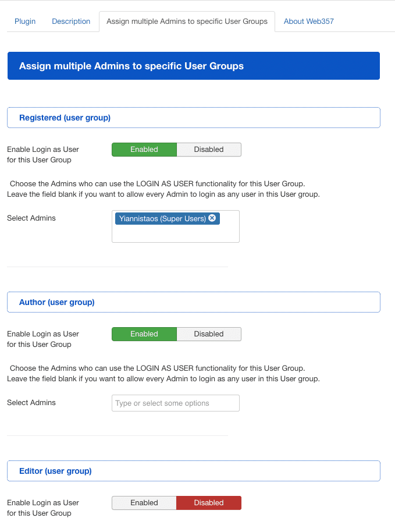Screen dimensions: 395x532
Task: Click the blue Assign multiple Admins header banner
Action: pos(193,66)
